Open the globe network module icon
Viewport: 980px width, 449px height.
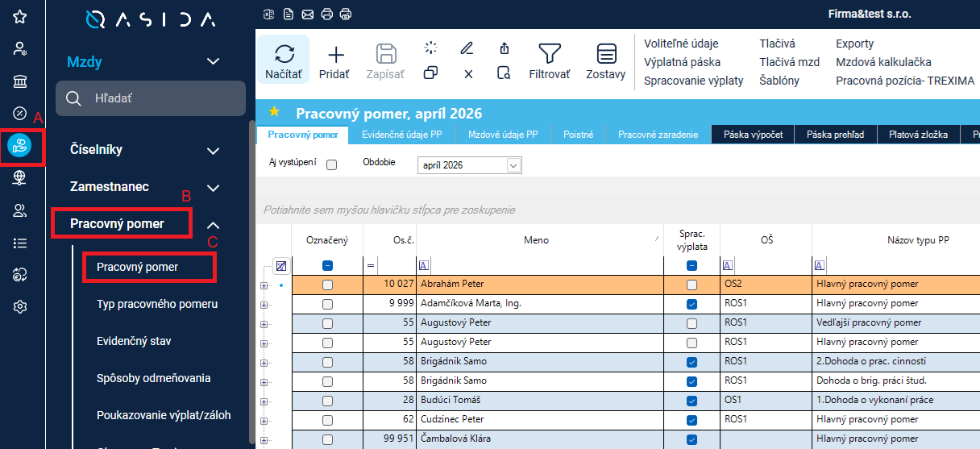20,178
